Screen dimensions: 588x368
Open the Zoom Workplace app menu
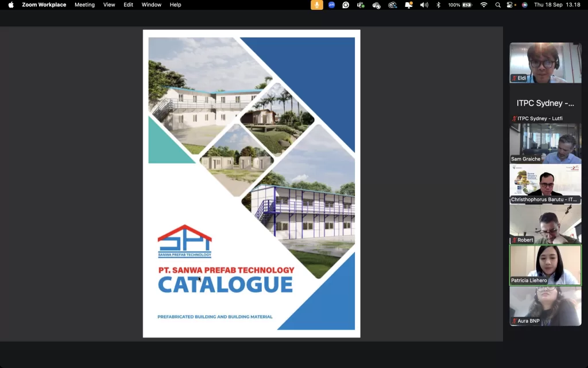pyautogui.click(x=44, y=5)
